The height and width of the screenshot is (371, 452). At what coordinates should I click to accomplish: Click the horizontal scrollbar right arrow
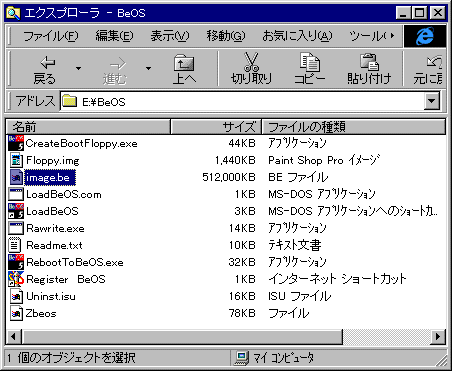[438, 337]
